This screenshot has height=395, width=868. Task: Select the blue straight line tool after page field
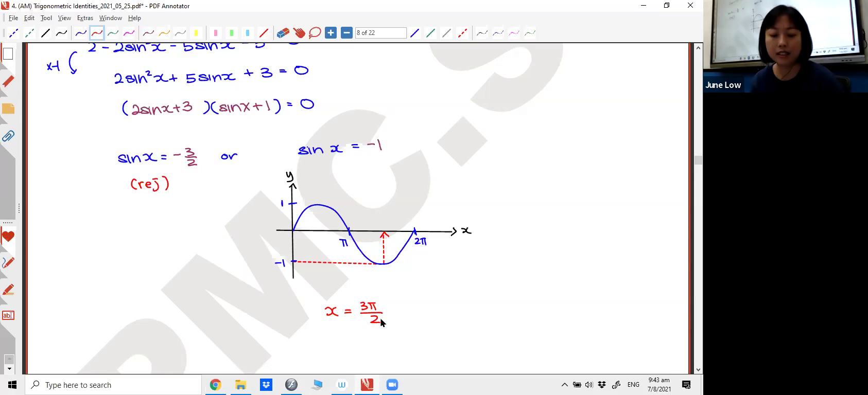tap(414, 33)
